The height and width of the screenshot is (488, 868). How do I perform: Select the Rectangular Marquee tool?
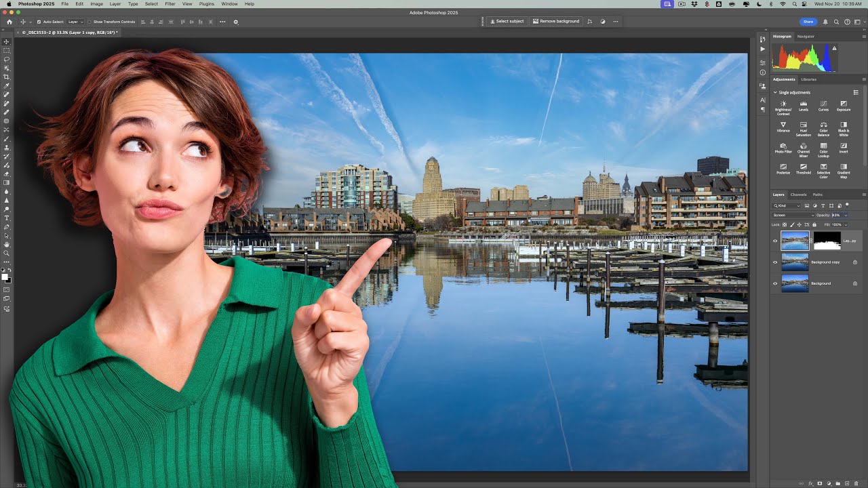pyautogui.click(x=7, y=50)
